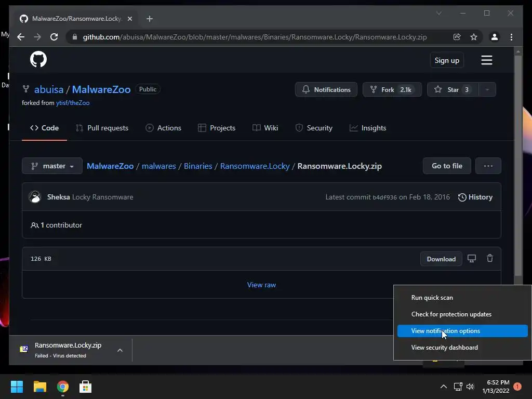Go to Ransomware.Locky breadcrumb folder
The height and width of the screenshot is (399, 532).
coord(255,166)
